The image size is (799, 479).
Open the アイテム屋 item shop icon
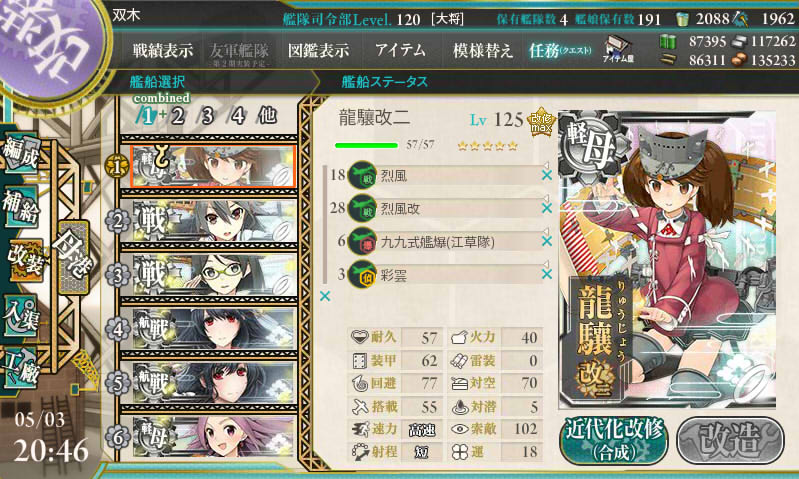(618, 50)
